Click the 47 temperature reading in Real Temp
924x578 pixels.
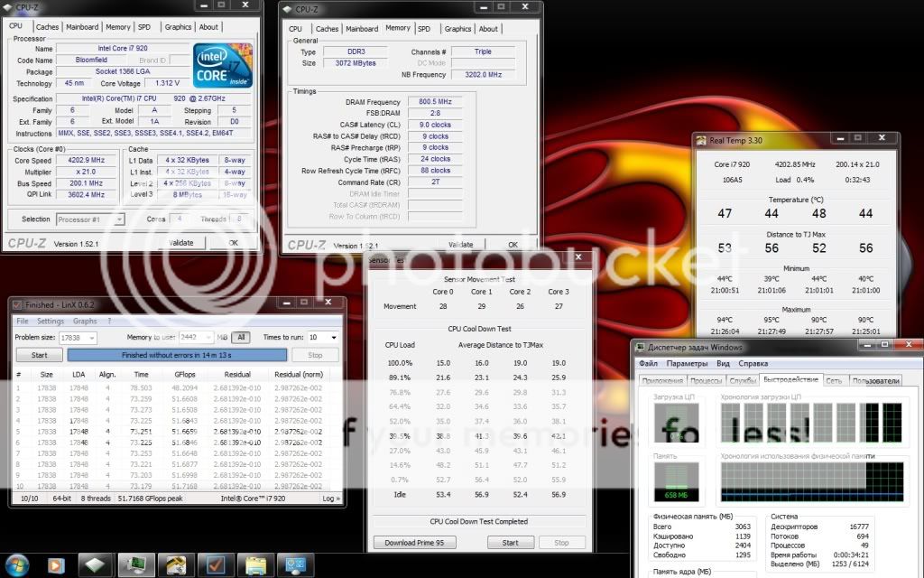725,213
